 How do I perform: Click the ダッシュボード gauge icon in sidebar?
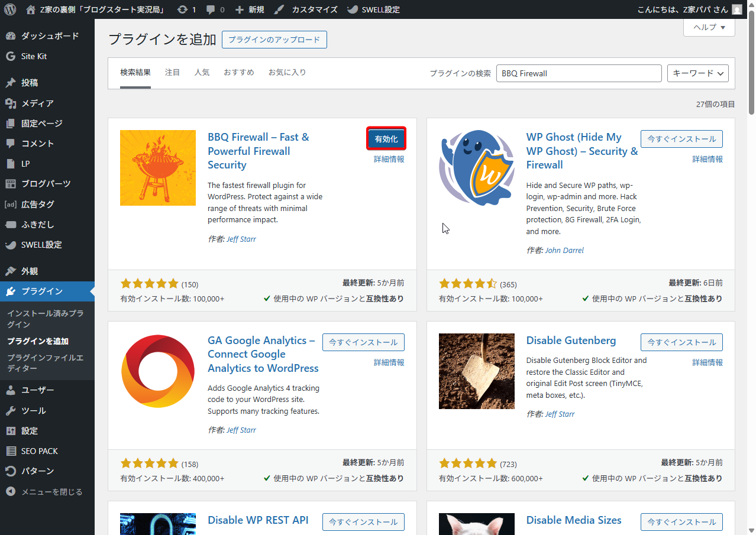click(11, 36)
